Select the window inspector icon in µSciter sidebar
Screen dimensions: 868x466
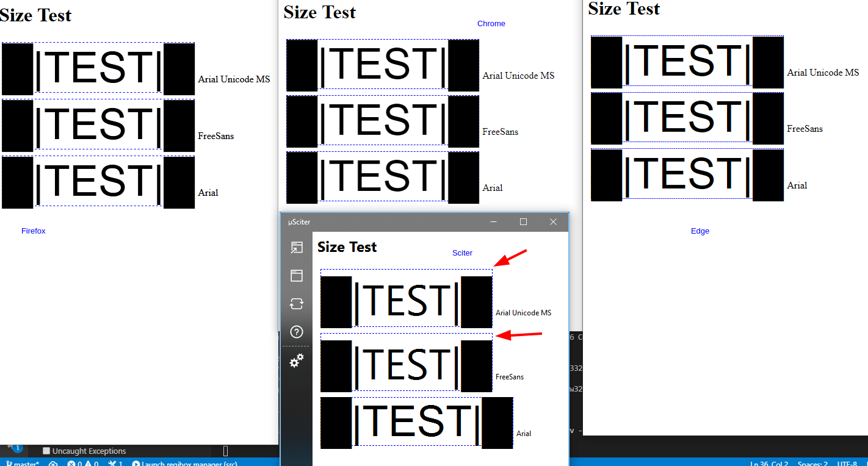point(297,276)
